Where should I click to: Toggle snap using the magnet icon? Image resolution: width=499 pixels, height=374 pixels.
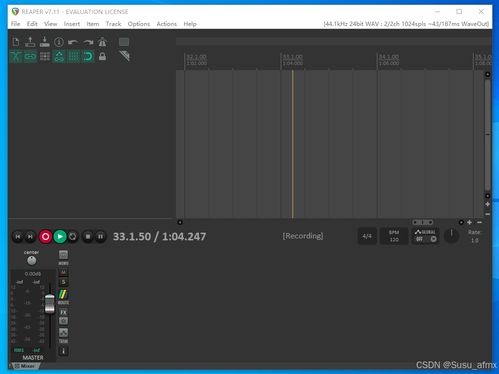coord(88,56)
